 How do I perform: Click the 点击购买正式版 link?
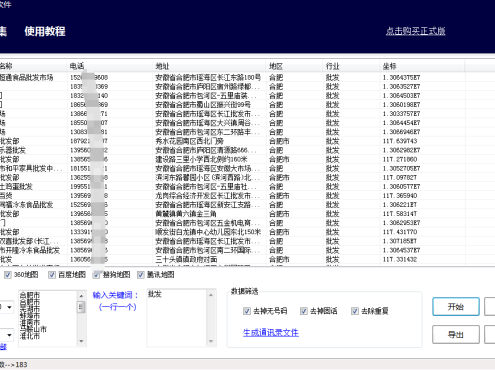tap(415, 31)
